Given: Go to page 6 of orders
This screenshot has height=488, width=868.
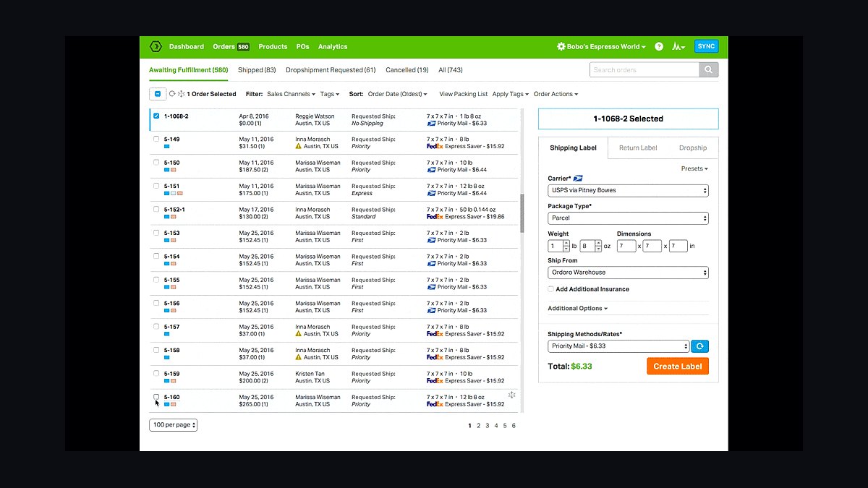Looking at the screenshot, I should (514, 426).
